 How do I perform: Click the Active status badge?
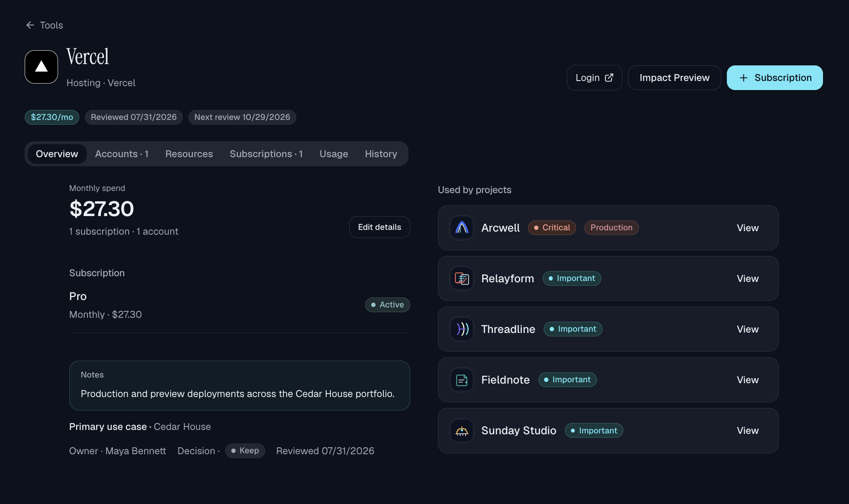[x=387, y=305]
